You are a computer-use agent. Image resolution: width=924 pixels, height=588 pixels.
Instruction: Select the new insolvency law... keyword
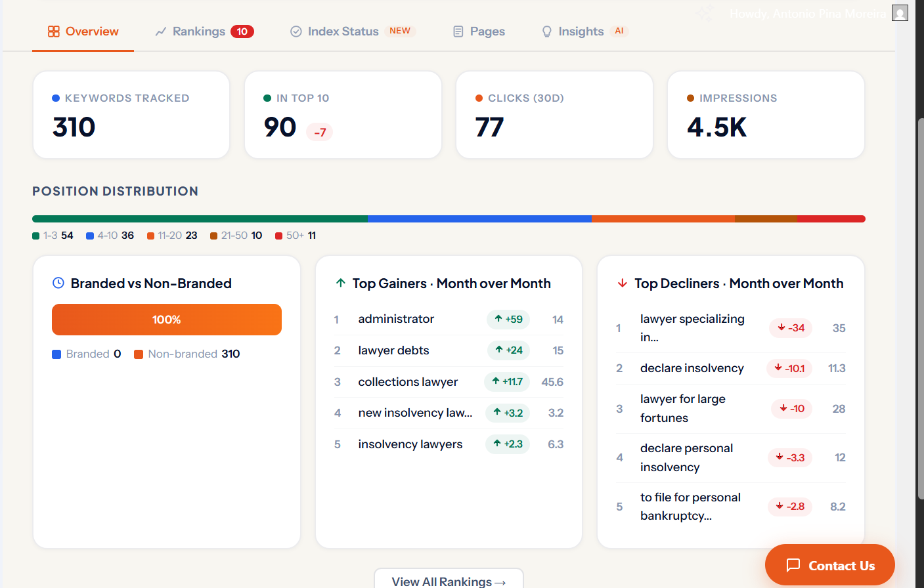pos(415,413)
